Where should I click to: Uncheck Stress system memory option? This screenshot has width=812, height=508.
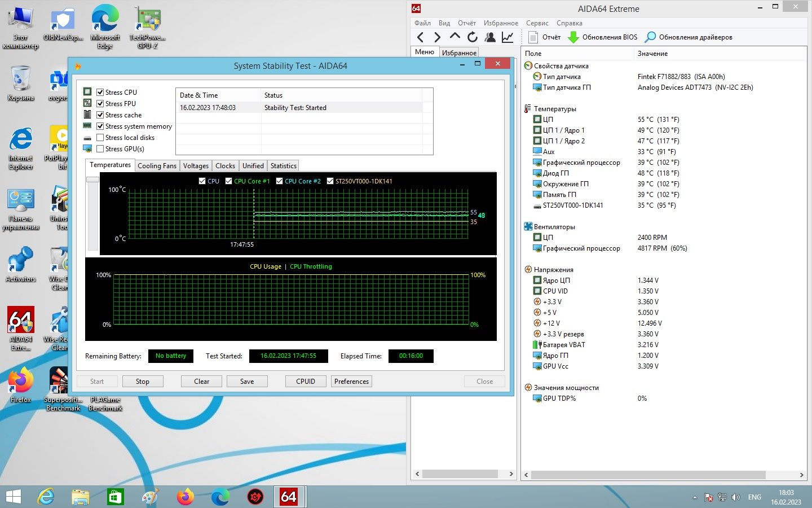[100, 126]
